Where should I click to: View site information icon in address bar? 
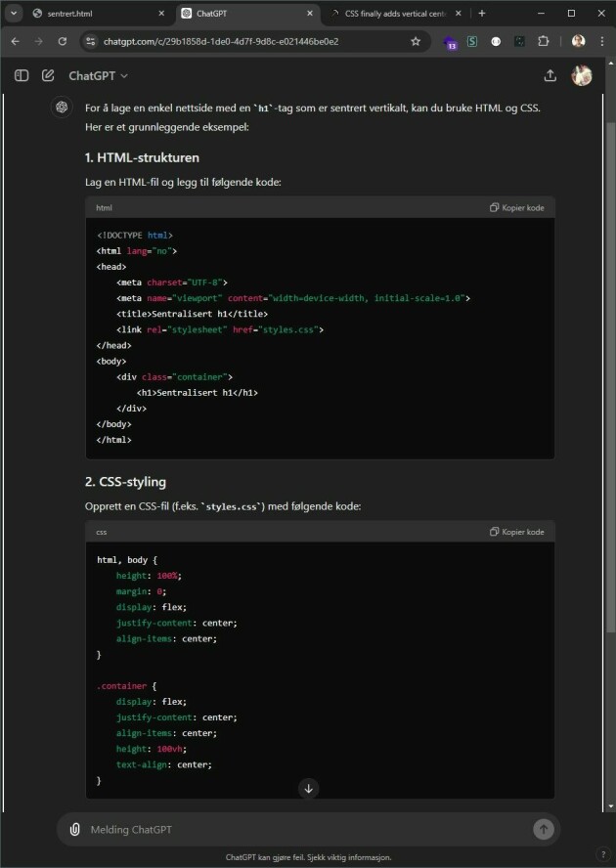click(91, 41)
